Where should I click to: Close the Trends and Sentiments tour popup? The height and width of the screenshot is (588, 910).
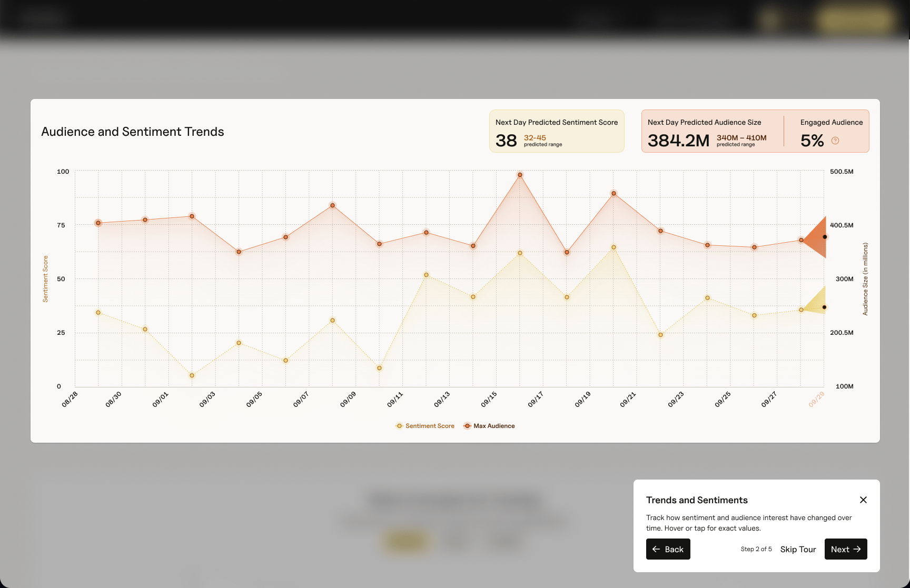click(863, 500)
